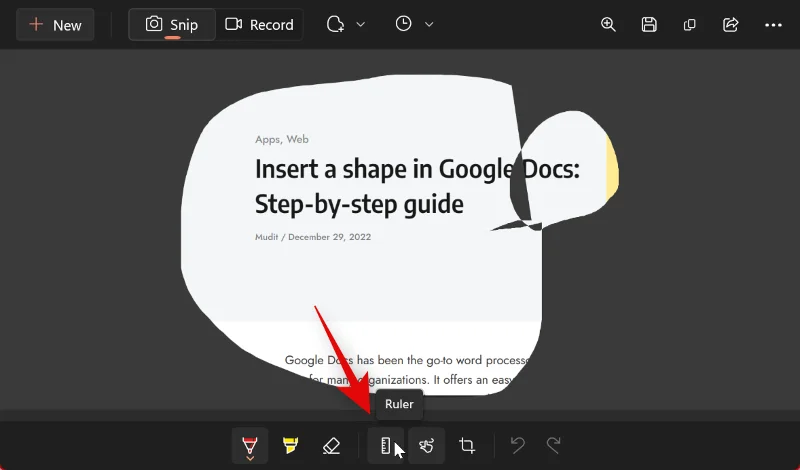Screen dimensions: 800x470
Task: Click the New snip button
Action: (x=55, y=25)
